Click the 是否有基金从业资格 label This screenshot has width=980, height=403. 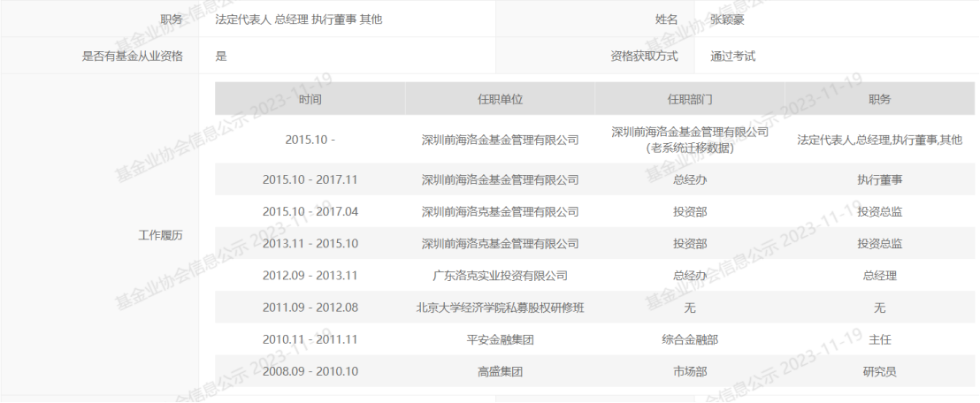[x=133, y=57]
